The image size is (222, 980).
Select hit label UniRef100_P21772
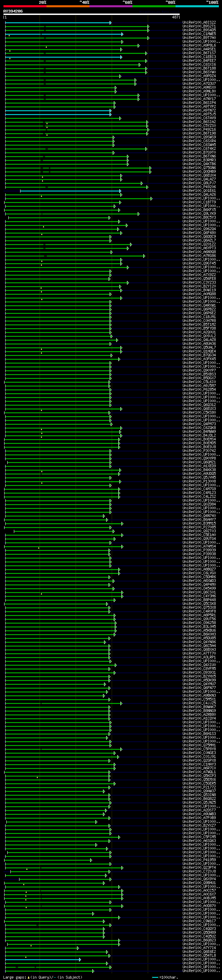pos(199,787)
